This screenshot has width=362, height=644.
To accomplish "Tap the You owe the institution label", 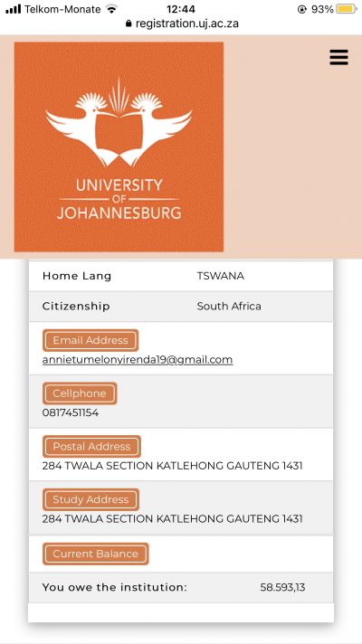I will 115,588.
